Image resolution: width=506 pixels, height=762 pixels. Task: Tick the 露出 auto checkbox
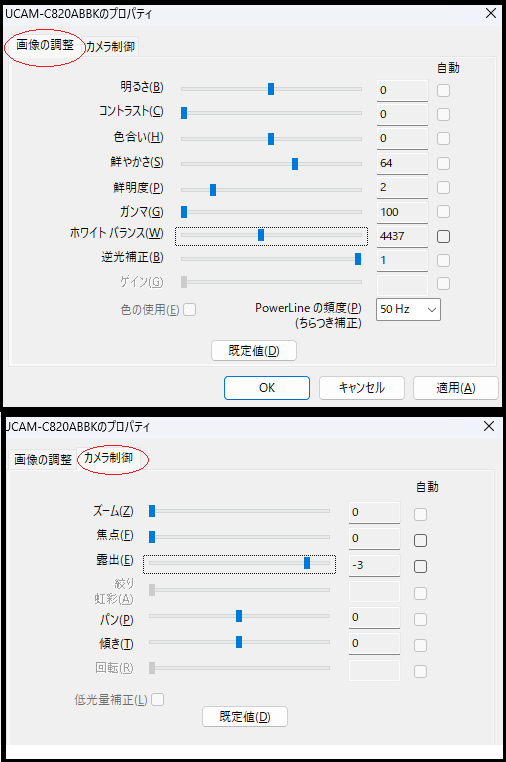tap(420, 567)
